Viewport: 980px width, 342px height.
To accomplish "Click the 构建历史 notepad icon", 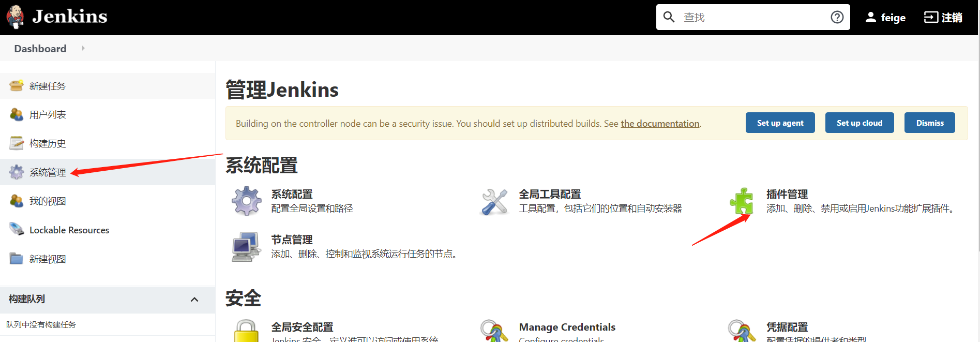I will [x=17, y=143].
